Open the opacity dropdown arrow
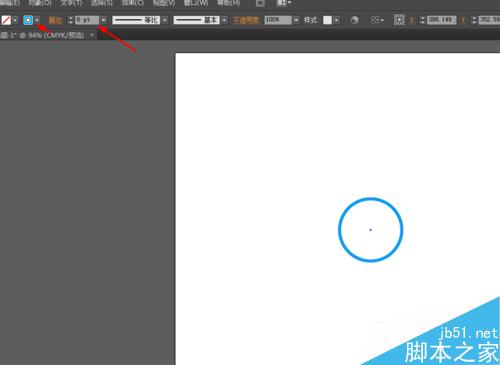The height and width of the screenshot is (365, 500). click(296, 20)
